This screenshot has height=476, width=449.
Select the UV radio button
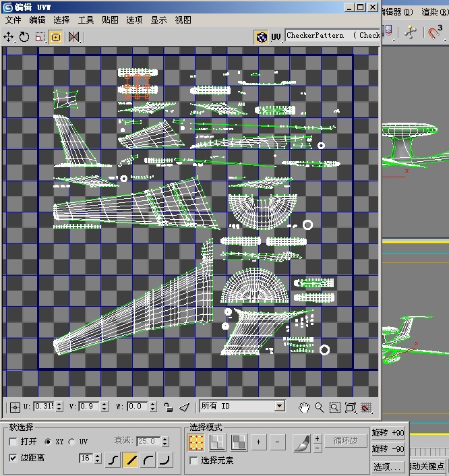(x=71, y=442)
